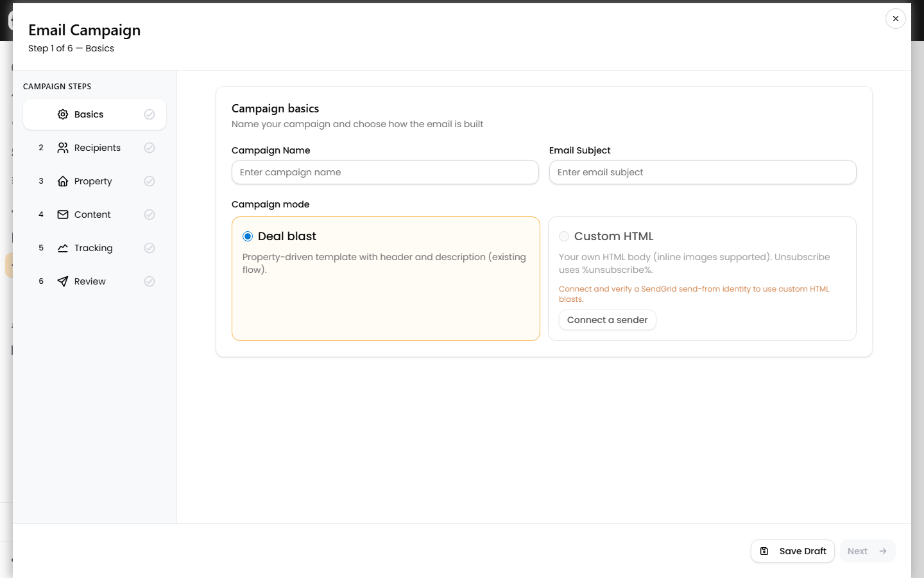Click the Basics gear icon
This screenshot has height=578, width=924.
pos(63,114)
